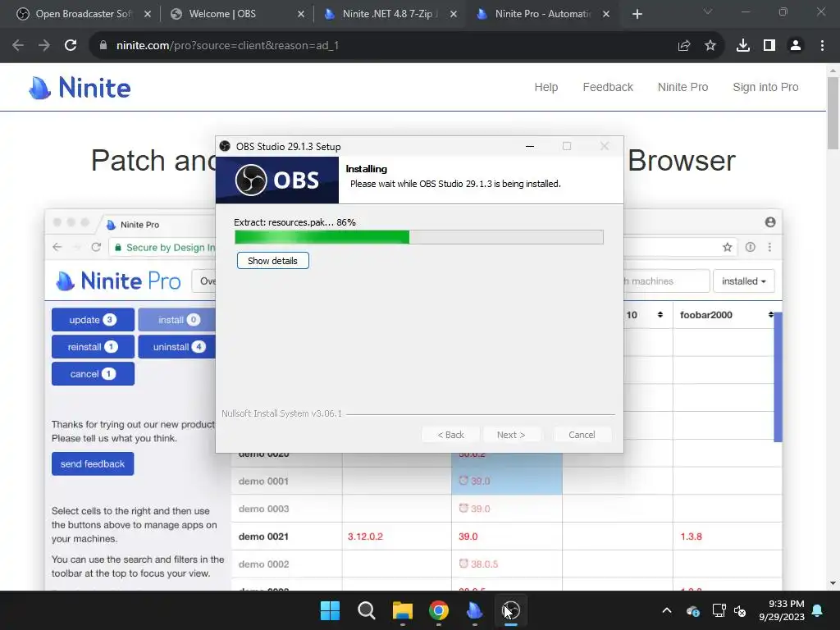Open the tab search chevron
Image resolution: width=840 pixels, height=630 pixels.
coord(708,11)
